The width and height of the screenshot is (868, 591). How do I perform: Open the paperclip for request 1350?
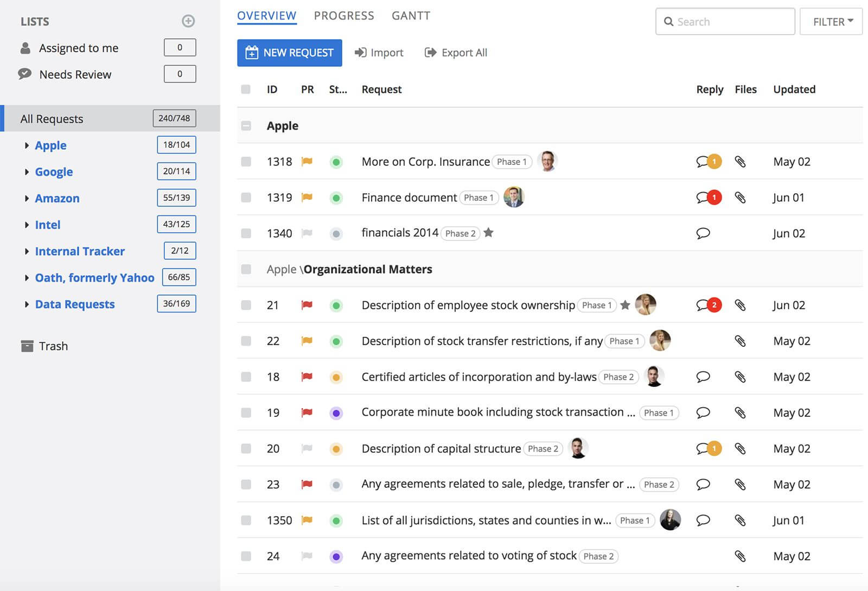click(x=740, y=520)
